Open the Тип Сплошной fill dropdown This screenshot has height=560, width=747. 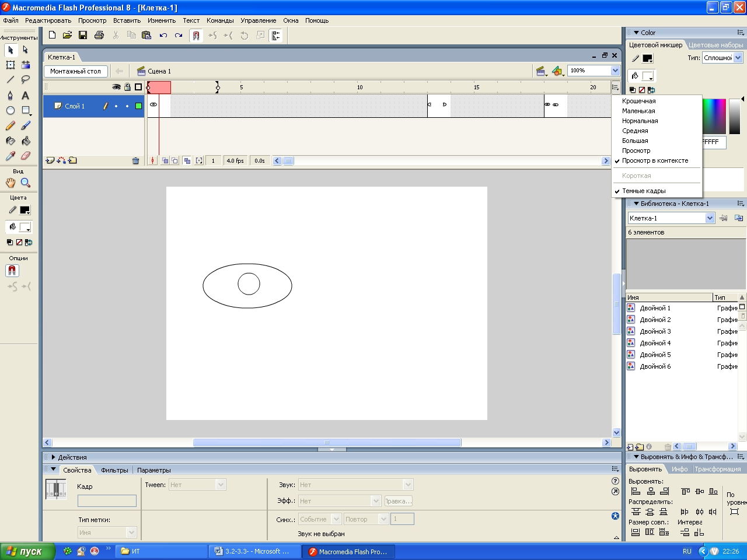click(738, 58)
